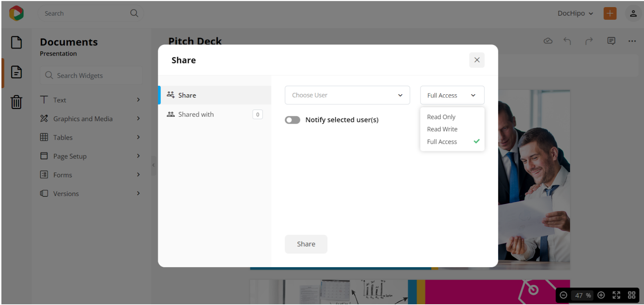Open the Choose User dropdown
644x305 pixels.
pos(347,95)
